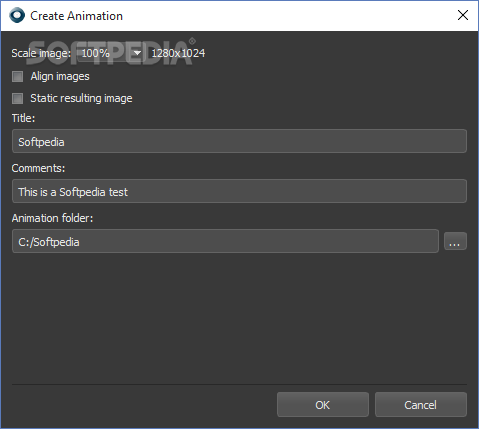Viewport: 479px width, 429px height.
Task: Expand the Scale image dropdown arrow
Action: [137, 53]
